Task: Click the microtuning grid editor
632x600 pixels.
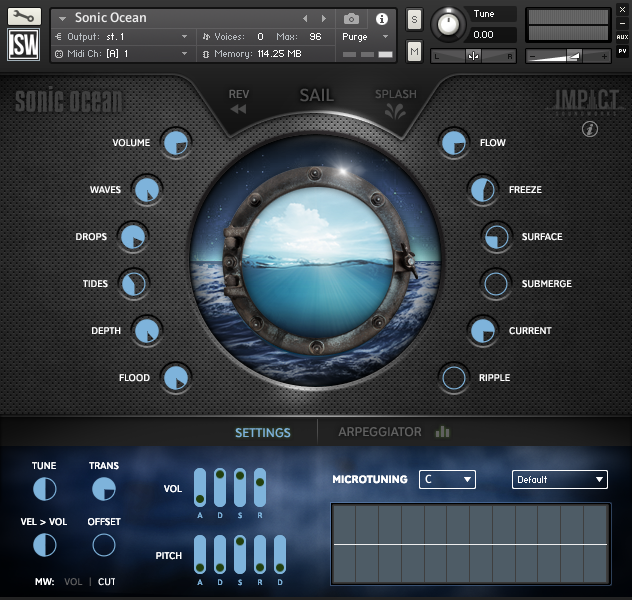Action: coord(470,544)
